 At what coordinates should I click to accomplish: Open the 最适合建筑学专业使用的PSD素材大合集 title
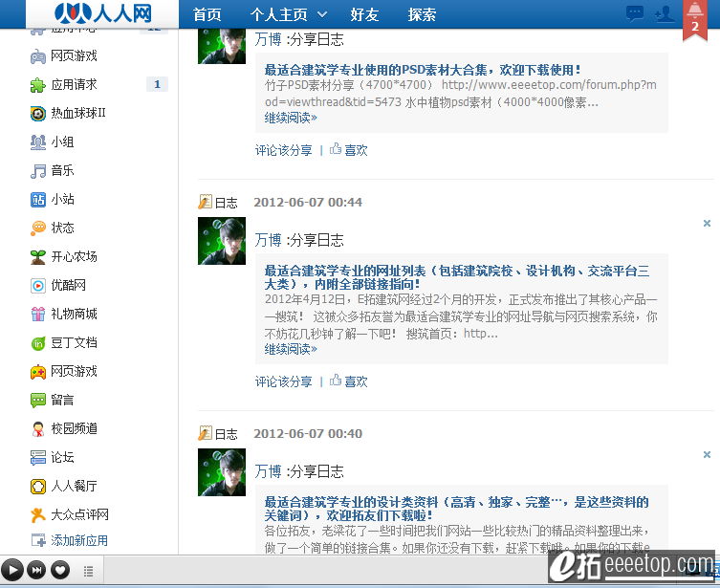[x=423, y=70]
